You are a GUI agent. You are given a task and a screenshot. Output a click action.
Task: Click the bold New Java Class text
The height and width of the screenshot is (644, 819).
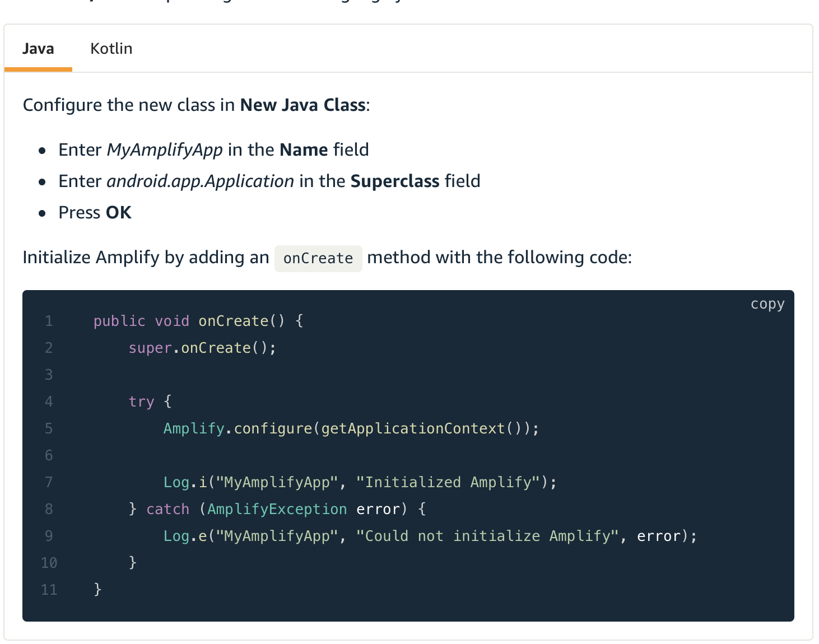pos(303,105)
